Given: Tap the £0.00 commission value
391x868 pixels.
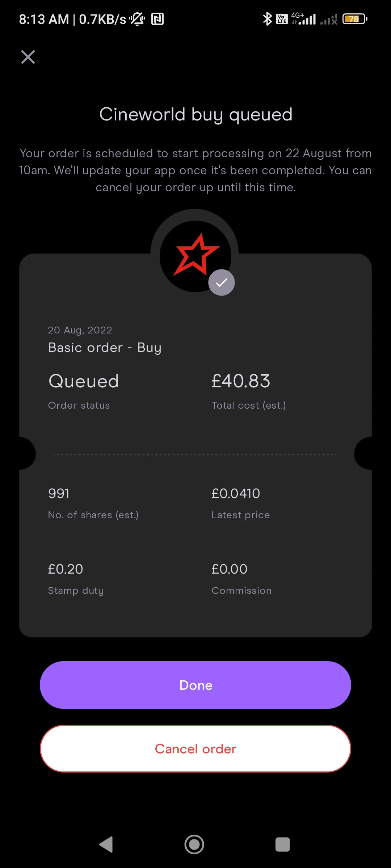Looking at the screenshot, I should (230, 569).
